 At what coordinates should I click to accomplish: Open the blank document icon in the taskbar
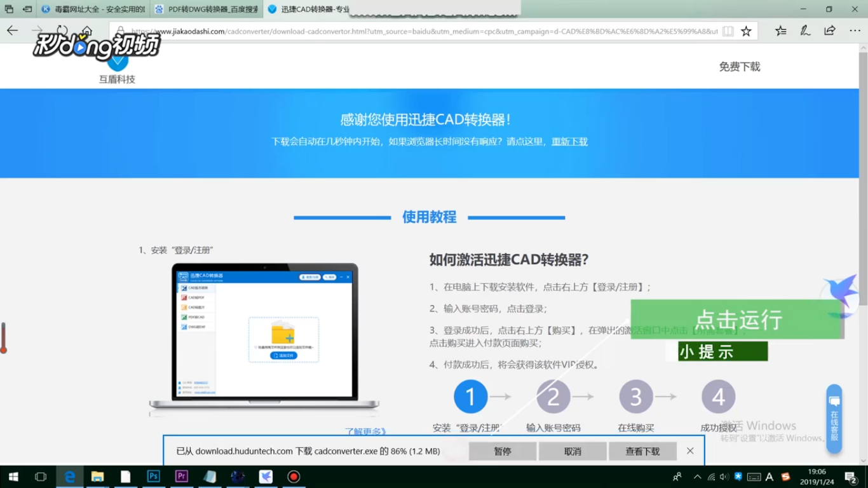coord(125,477)
